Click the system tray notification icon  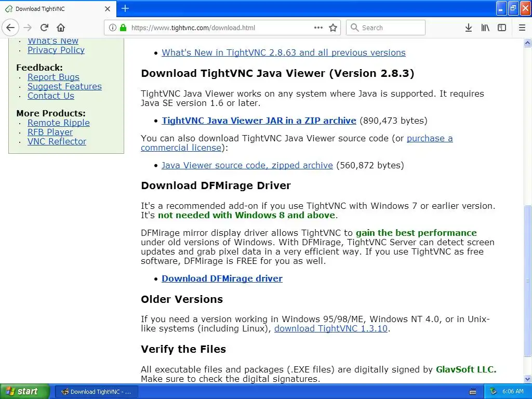(494, 392)
